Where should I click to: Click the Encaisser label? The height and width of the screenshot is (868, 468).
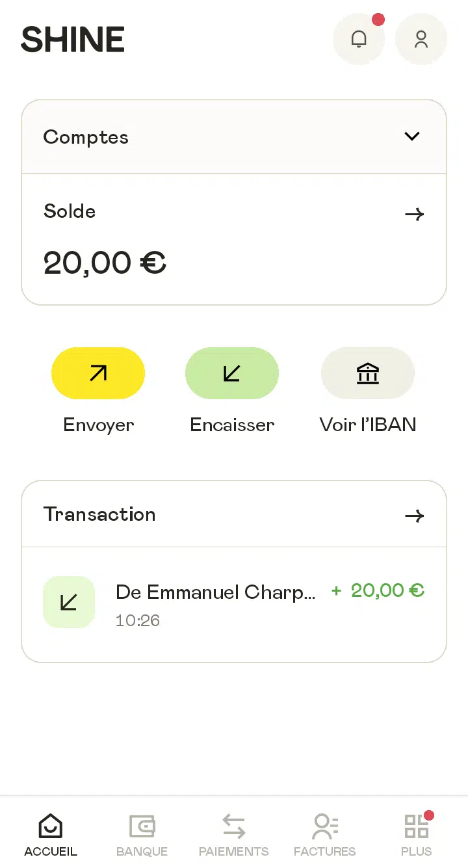pos(232,425)
